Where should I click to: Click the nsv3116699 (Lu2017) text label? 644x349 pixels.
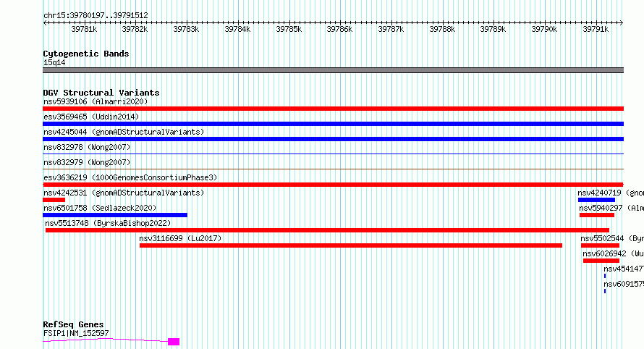180,238
